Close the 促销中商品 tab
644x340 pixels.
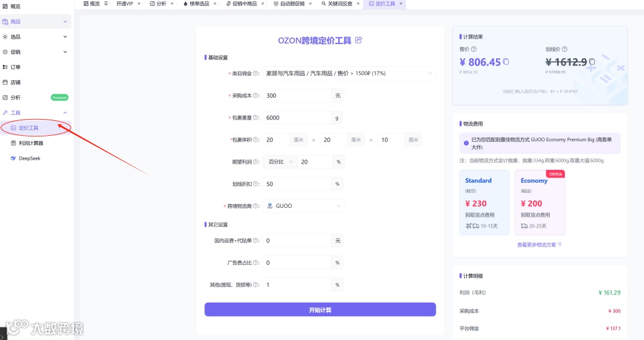[262, 4]
